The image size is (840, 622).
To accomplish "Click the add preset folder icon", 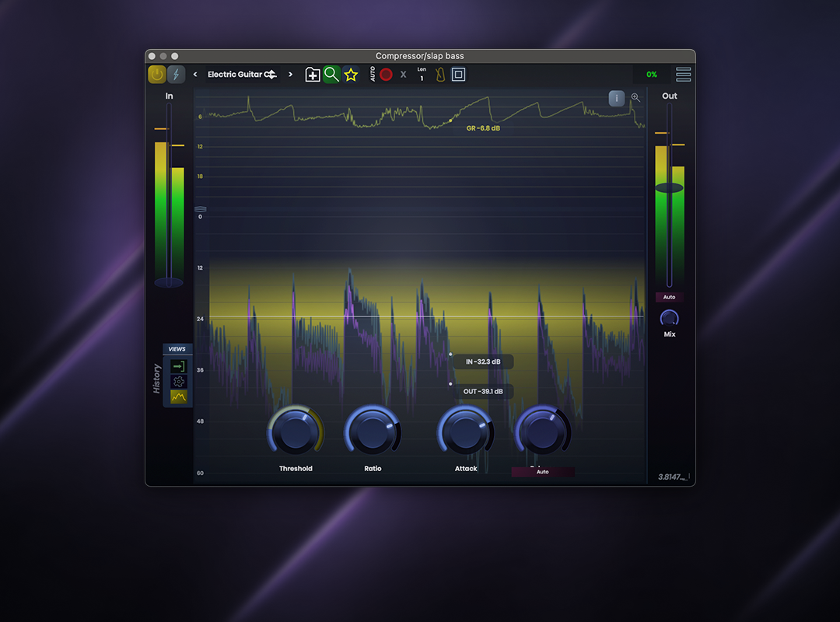I will coord(313,75).
